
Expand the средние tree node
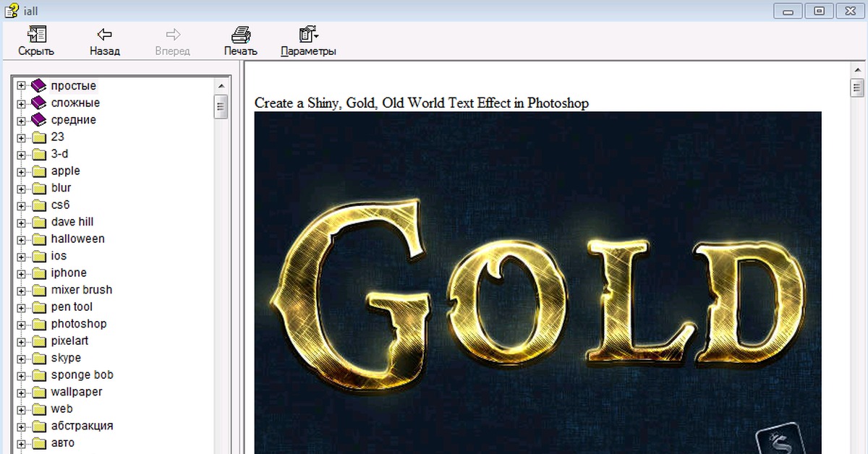pos(21,120)
